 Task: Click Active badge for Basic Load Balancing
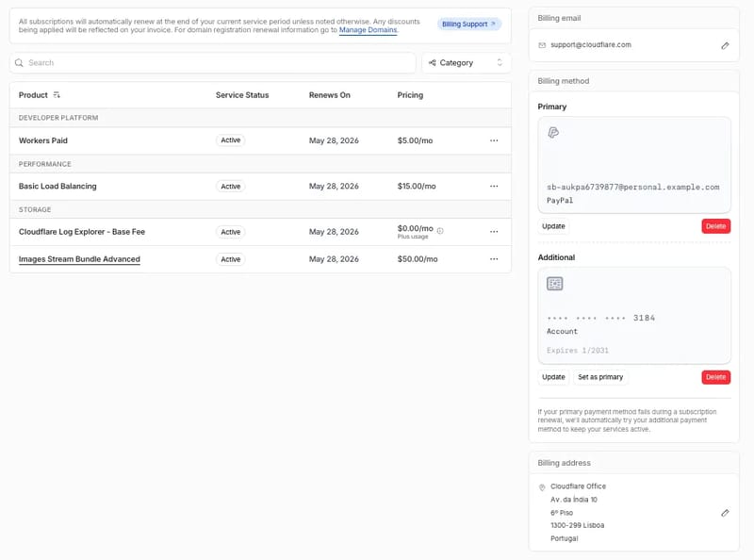230,186
